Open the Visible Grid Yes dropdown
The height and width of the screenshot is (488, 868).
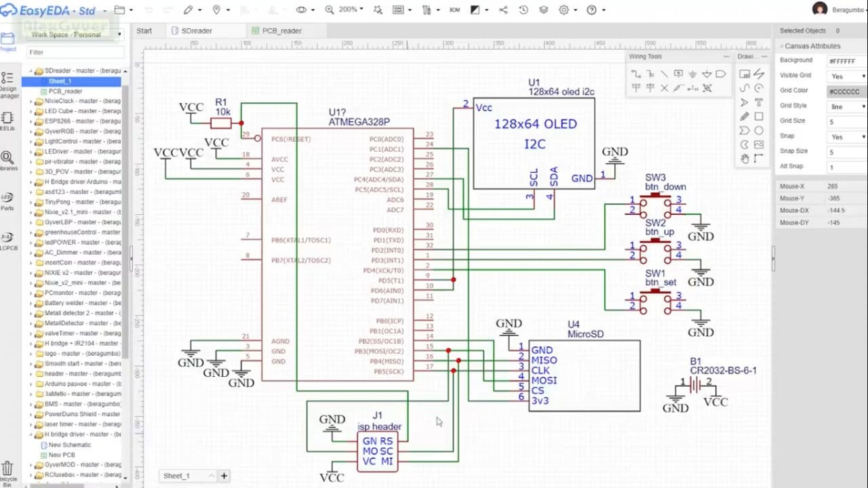click(x=848, y=76)
